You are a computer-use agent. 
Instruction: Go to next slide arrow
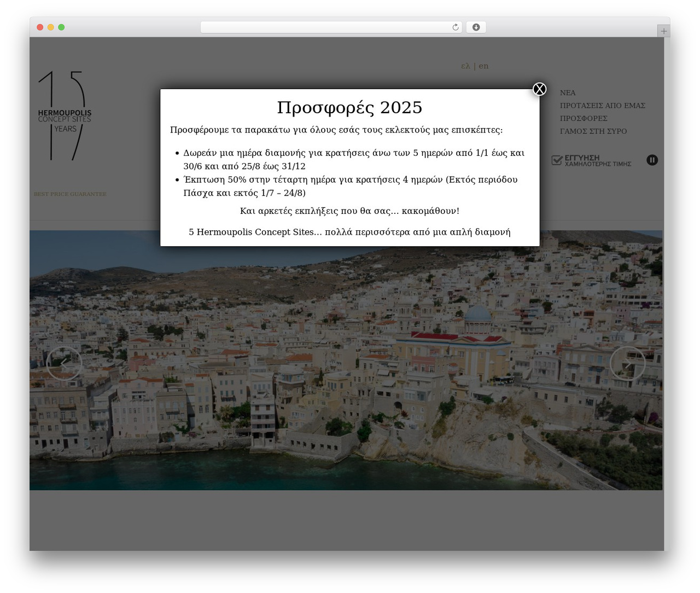point(627,363)
